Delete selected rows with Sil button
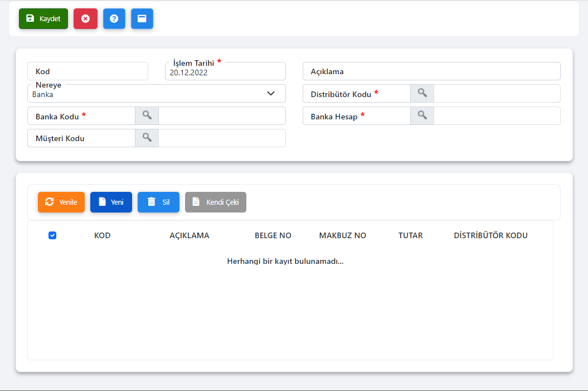This screenshot has width=588, height=391. pos(158,202)
